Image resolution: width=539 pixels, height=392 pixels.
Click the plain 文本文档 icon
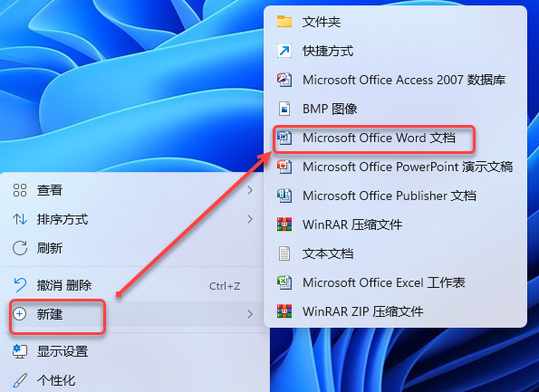pos(284,253)
